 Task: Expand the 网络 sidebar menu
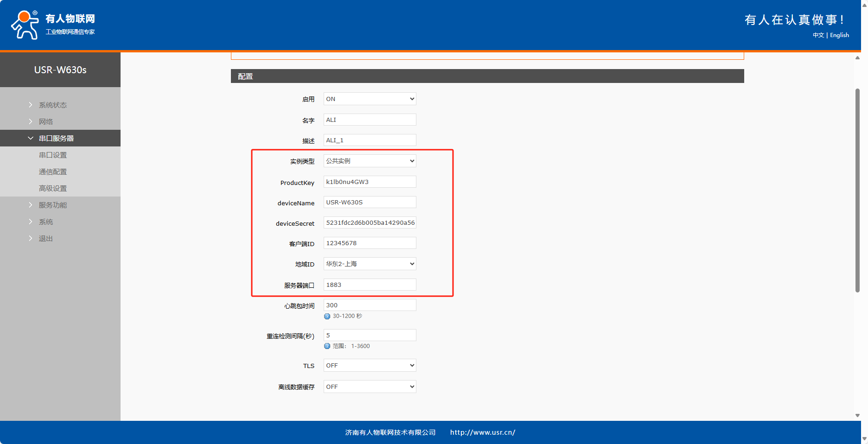click(x=45, y=122)
